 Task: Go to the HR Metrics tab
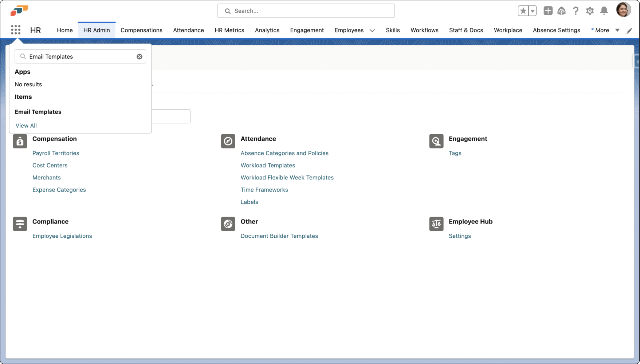pos(229,30)
